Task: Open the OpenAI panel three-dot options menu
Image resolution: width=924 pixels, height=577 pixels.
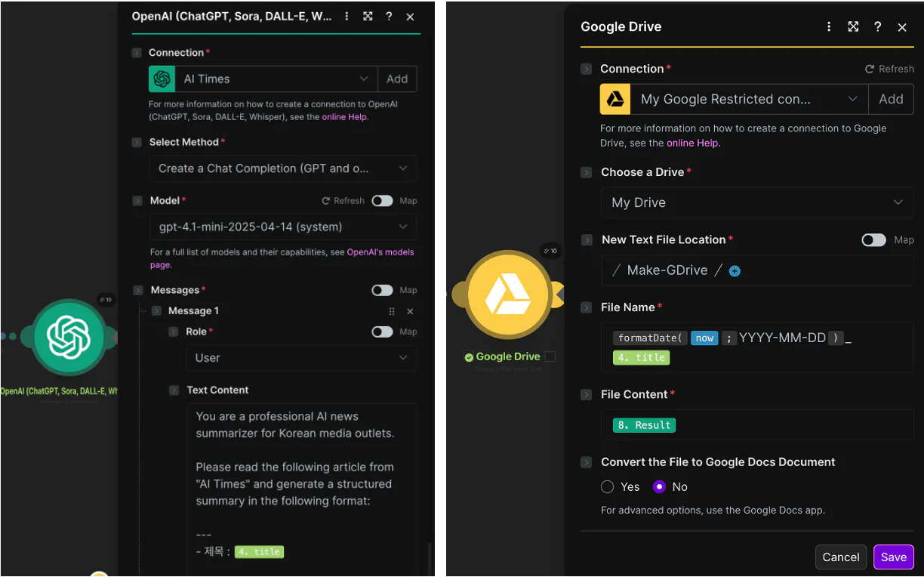Action: (x=346, y=17)
